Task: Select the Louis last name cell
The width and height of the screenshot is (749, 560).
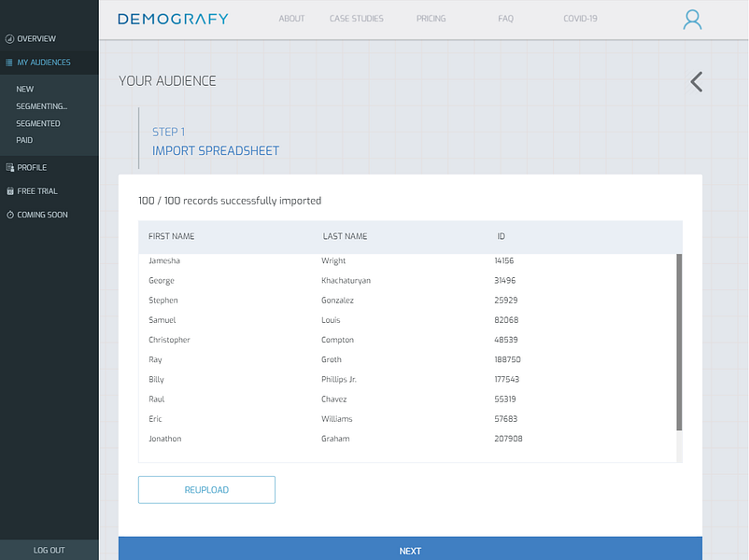Action: pyautogui.click(x=331, y=320)
